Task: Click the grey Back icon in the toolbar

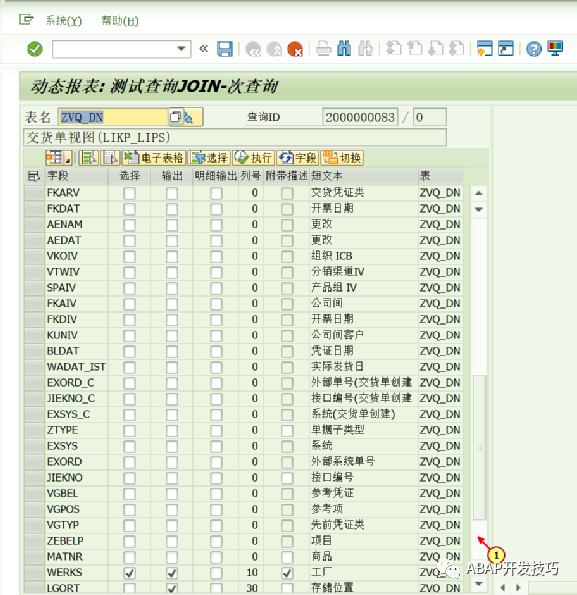Action: [x=253, y=49]
